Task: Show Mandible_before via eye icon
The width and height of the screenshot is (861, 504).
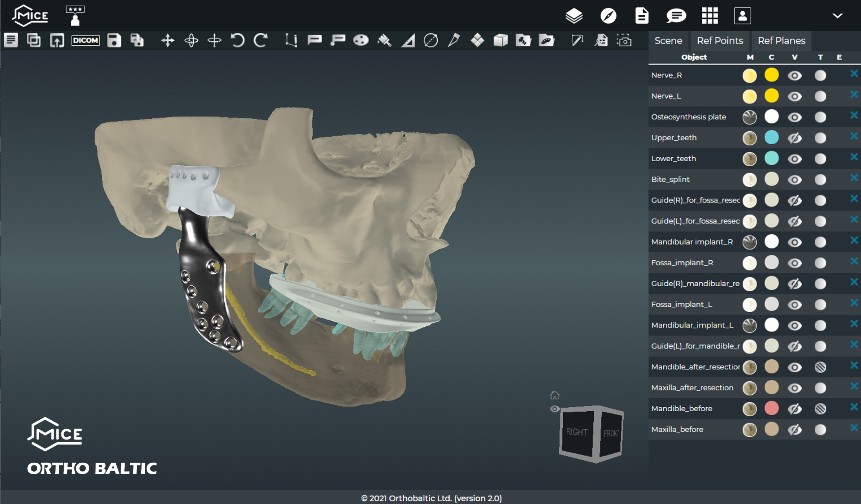Action: pyautogui.click(x=795, y=409)
